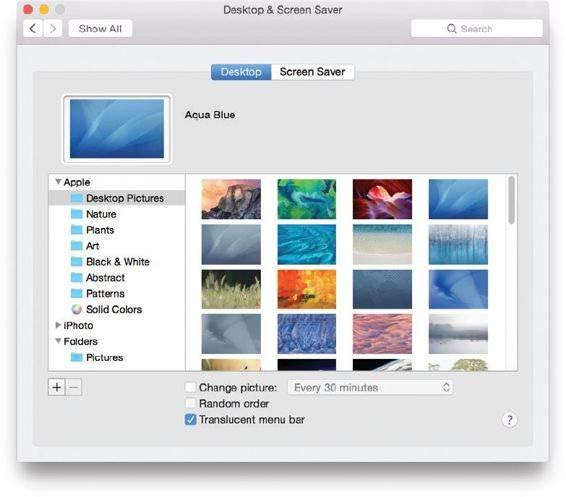Select the Nature folder icon
The image size is (566, 497).
click(x=77, y=214)
